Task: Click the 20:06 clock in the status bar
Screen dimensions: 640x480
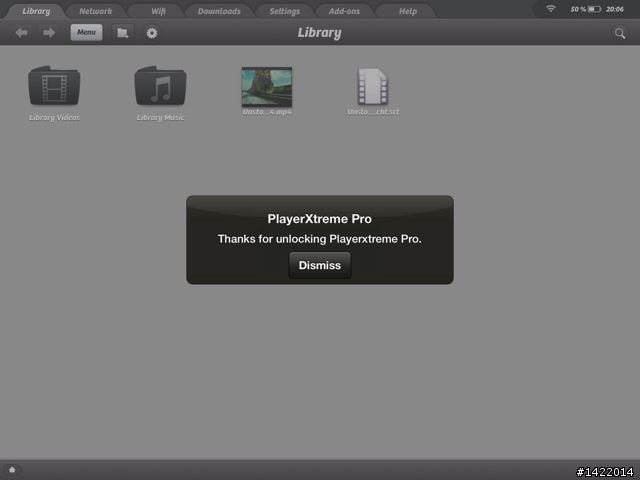Action: pos(615,9)
